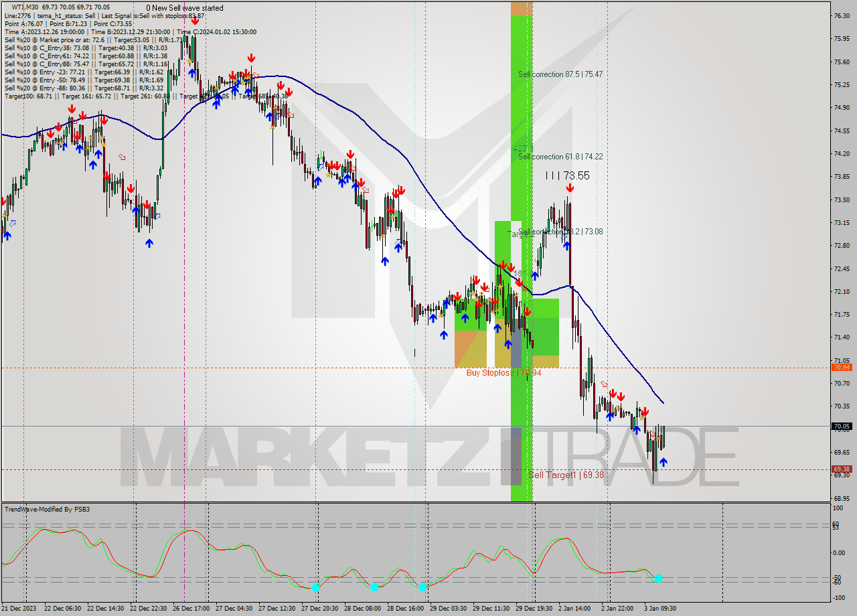Click the 'Sell correction 87.5 | 75.47' label
Screen dimensions: 857x616
pos(560,74)
